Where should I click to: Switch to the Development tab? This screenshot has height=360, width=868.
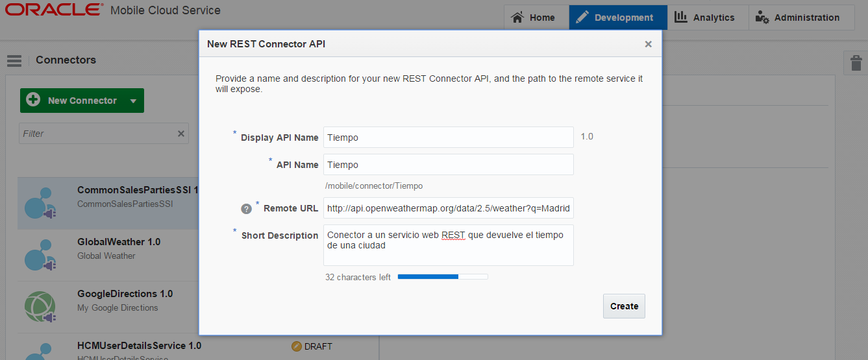(618, 18)
